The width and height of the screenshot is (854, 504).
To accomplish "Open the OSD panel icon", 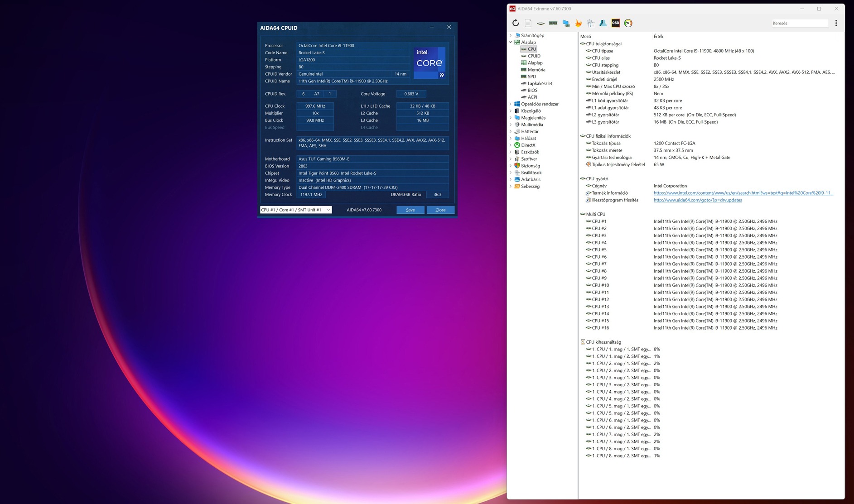I will (x=616, y=23).
